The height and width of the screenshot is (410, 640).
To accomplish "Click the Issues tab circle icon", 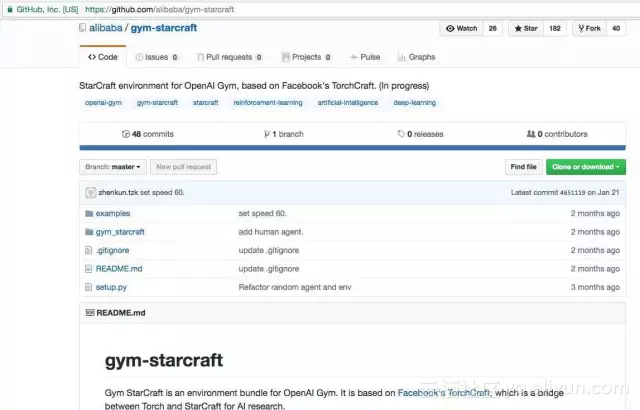I will pos(139,57).
